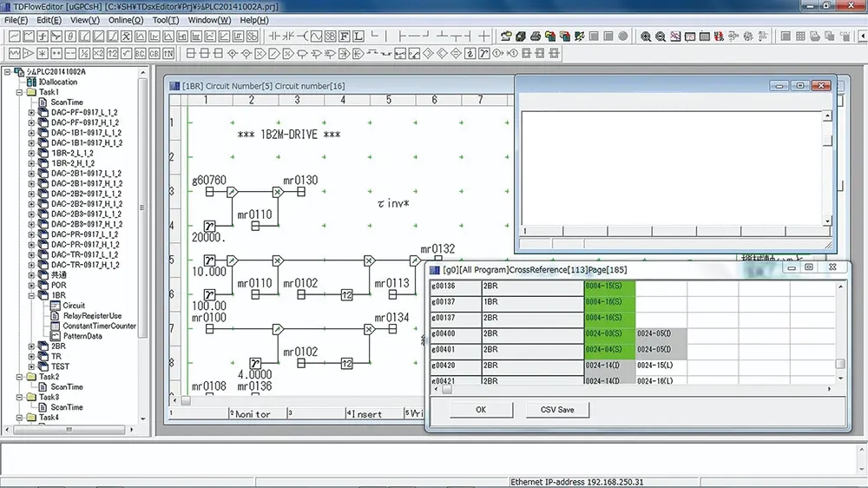Screen dimensions: 868x488
Task: Expand the DAC-PF-0917_L_1_2 tree node
Action: click(31, 113)
